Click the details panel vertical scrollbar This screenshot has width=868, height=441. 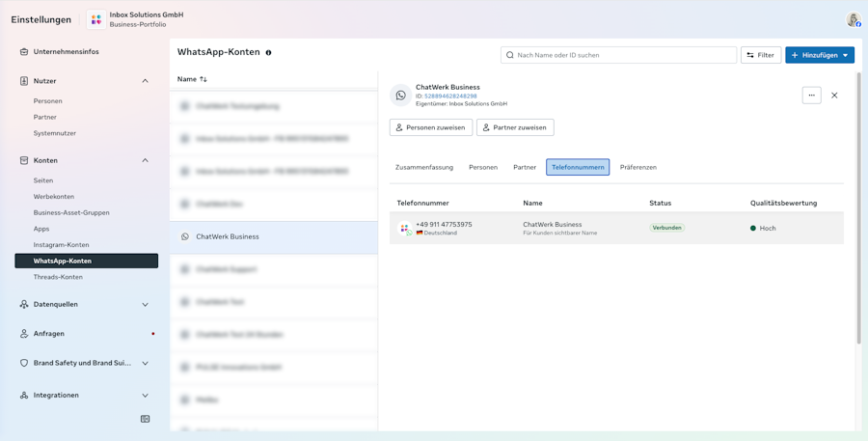click(x=858, y=207)
